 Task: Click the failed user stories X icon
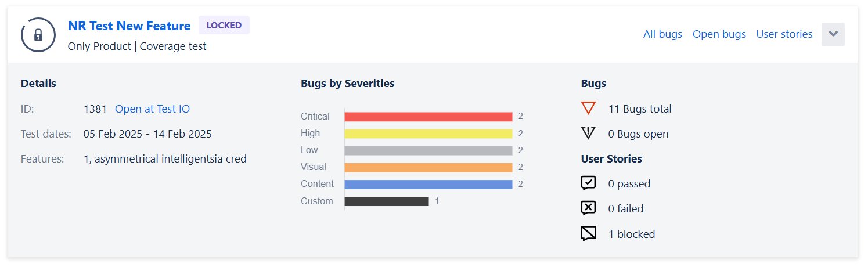(x=588, y=208)
